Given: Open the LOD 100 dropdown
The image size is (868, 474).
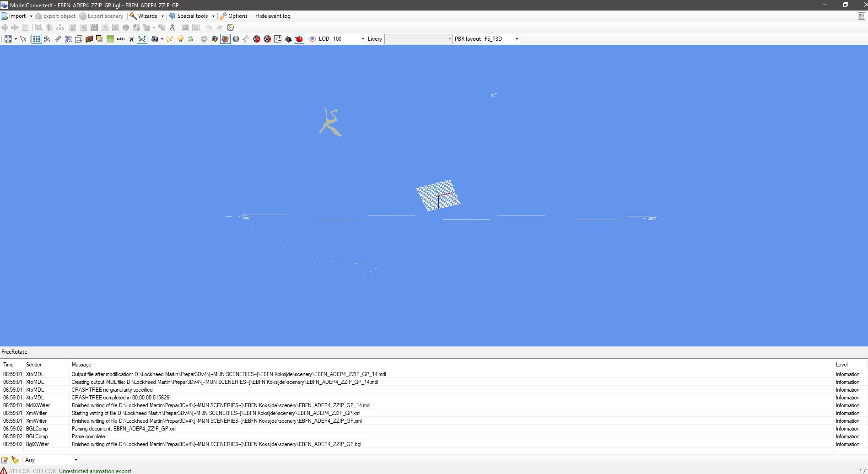Looking at the screenshot, I should 363,39.
